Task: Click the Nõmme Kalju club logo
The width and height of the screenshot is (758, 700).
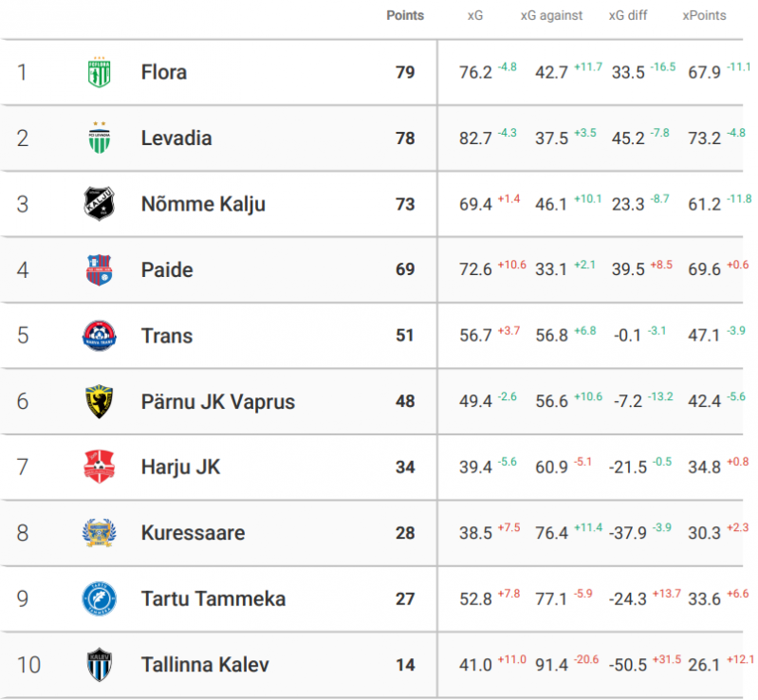Action: pyautogui.click(x=99, y=204)
